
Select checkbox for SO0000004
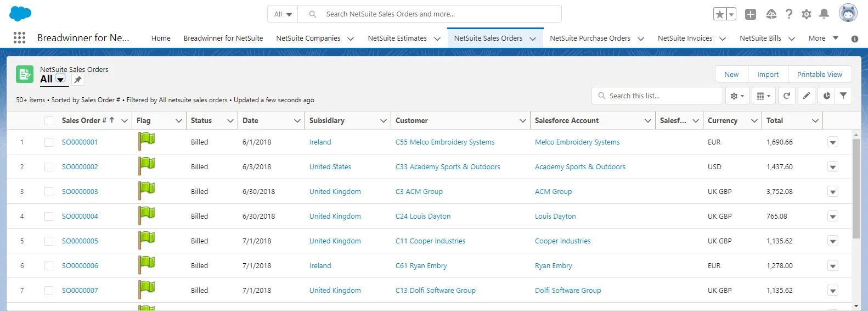coord(49,216)
